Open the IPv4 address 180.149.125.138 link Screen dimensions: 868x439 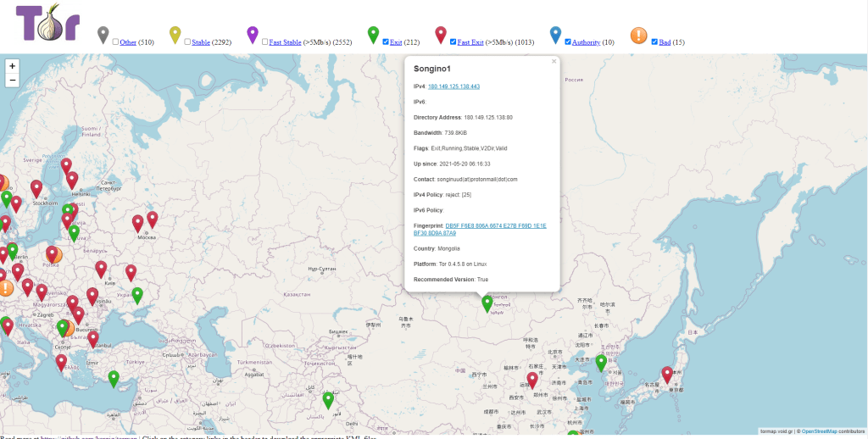[x=453, y=86]
